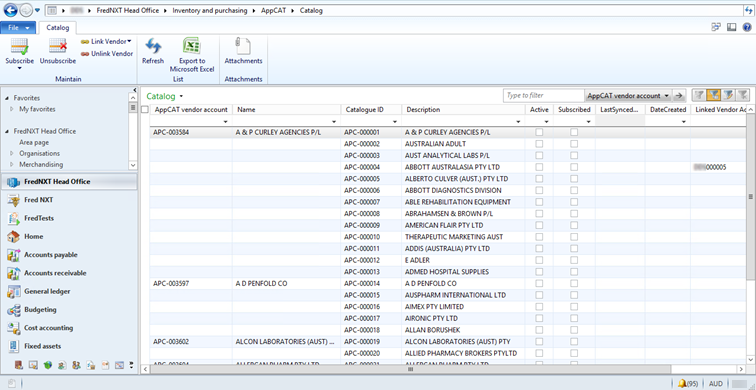Expand the Merchandising tree node
The height and width of the screenshot is (390, 756).
[12, 164]
